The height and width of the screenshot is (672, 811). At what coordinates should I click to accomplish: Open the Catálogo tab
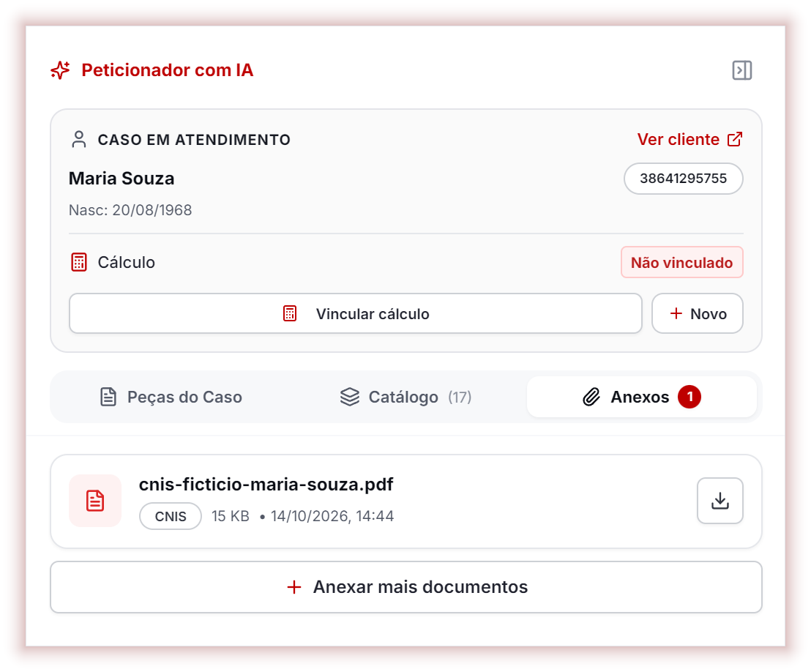point(406,397)
